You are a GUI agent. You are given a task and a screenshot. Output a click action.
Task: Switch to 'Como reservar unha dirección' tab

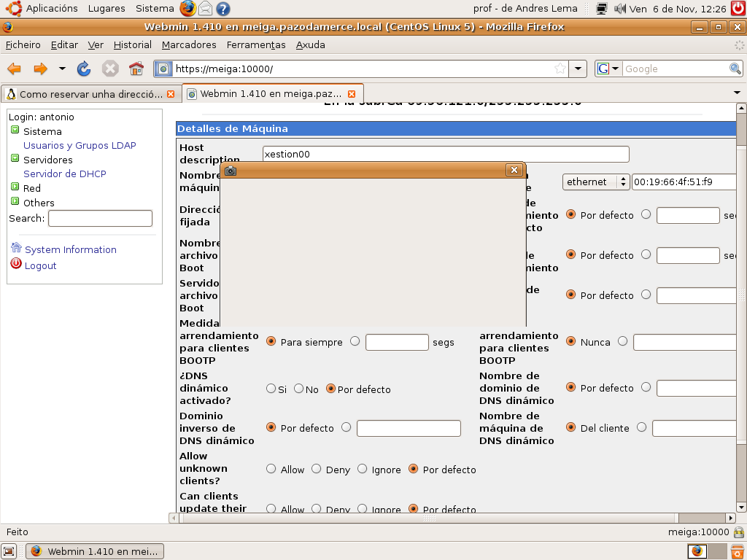tap(90, 94)
